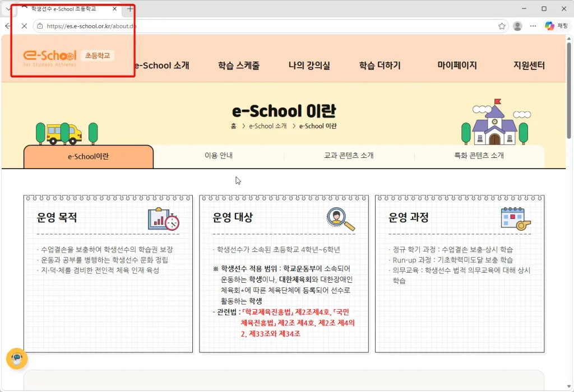Click the school bus illustration
The image size is (574, 392).
pyautogui.click(x=64, y=134)
